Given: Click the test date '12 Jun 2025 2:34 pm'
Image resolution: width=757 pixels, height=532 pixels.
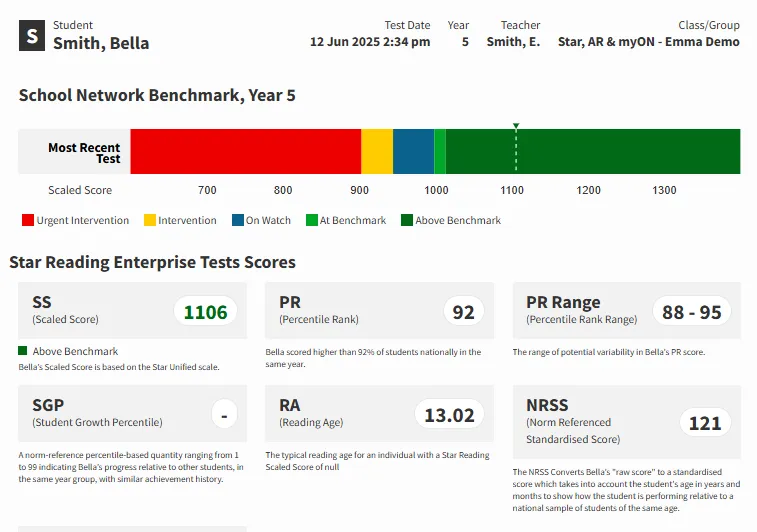Looking at the screenshot, I should [370, 42].
